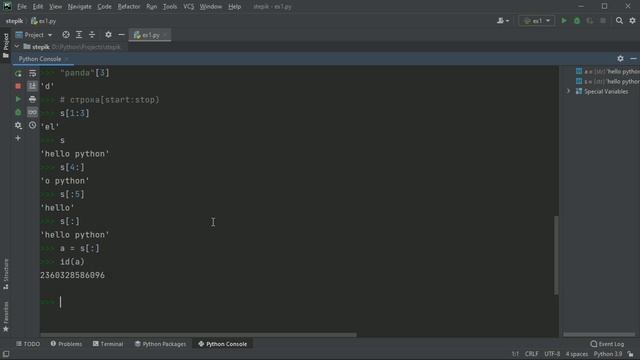This screenshot has width=640, height=360.
Task: Open Project panel options gear
Action: tap(108, 35)
